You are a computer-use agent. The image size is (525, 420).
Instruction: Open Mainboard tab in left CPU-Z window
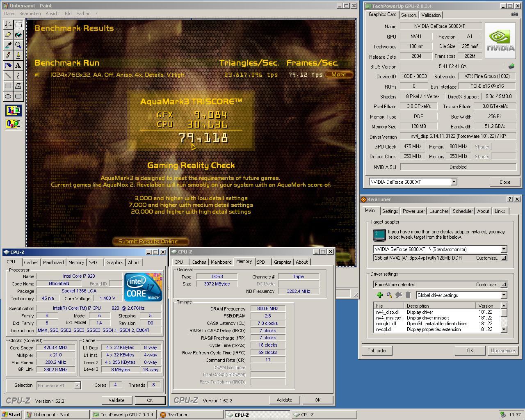[x=53, y=262]
